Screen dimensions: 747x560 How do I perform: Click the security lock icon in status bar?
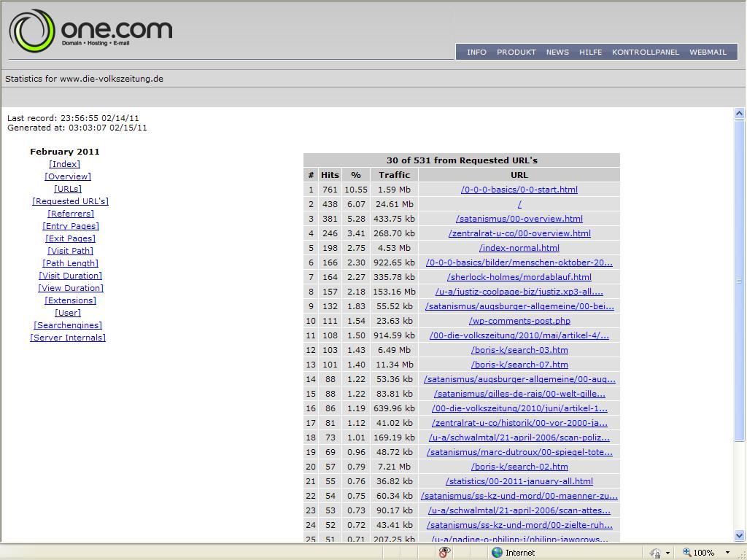pyautogui.click(x=656, y=553)
